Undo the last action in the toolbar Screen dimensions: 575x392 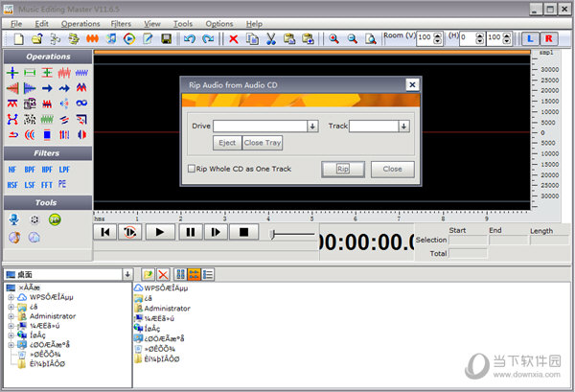189,38
